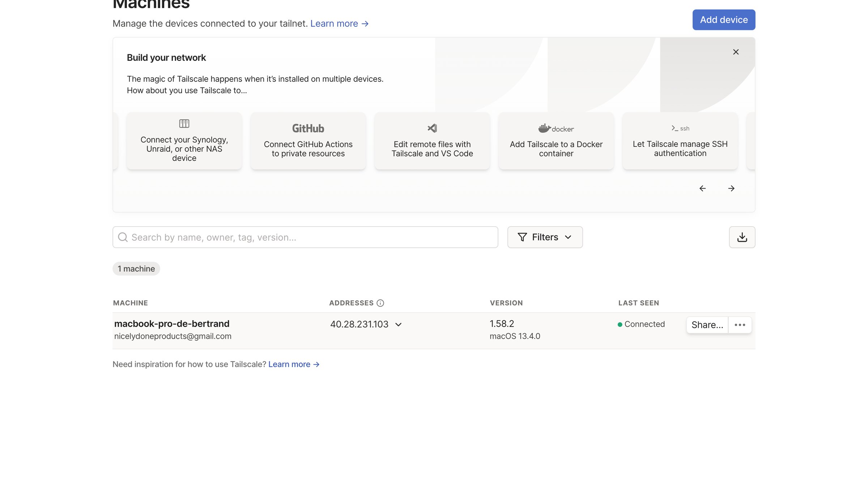
Task: Click the version 1.58.2 value
Action: click(x=502, y=323)
